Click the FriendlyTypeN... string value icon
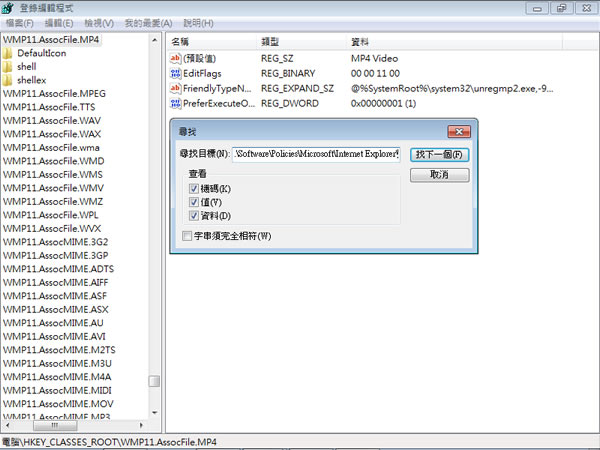 tap(175, 88)
